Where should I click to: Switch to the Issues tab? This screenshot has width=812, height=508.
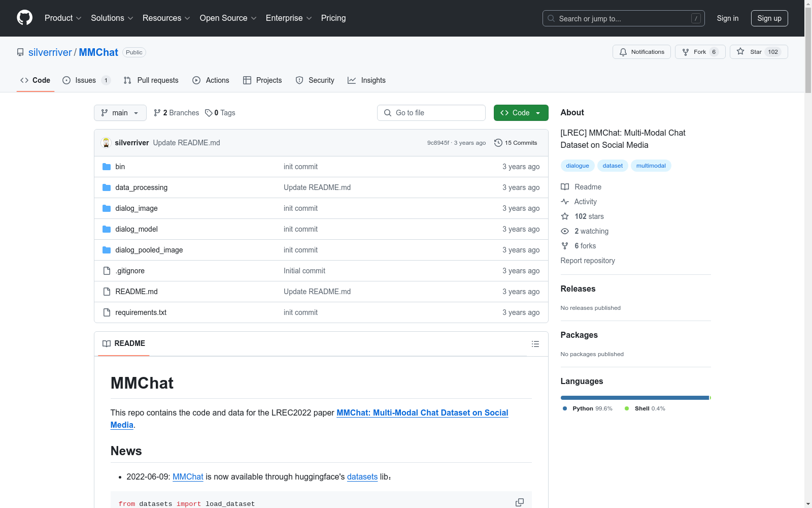click(x=86, y=80)
